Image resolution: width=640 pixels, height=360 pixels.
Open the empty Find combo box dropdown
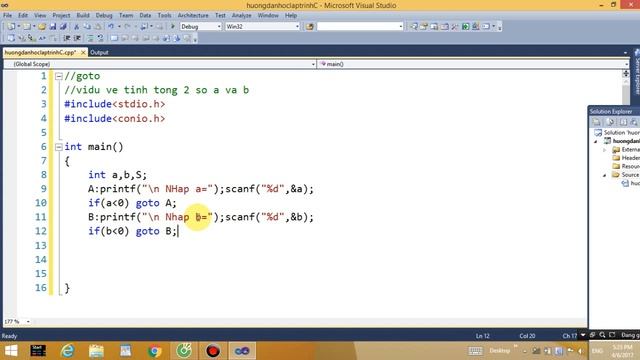tap(400, 27)
